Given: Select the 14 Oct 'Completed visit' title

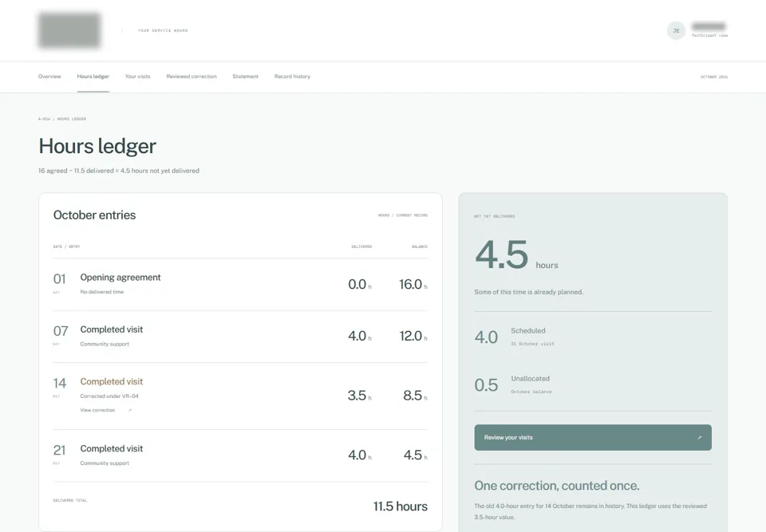Looking at the screenshot, I should [x=112, y=381].
